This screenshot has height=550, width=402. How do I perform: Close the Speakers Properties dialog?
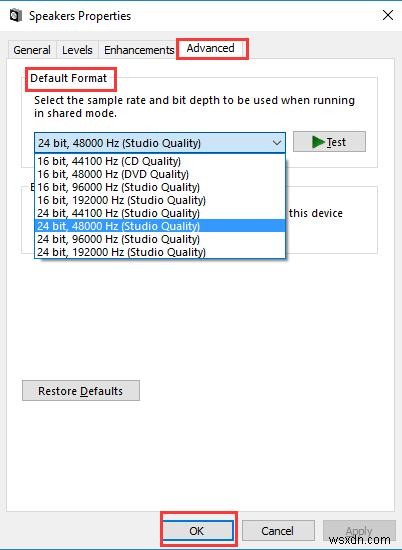click(388, 15)
